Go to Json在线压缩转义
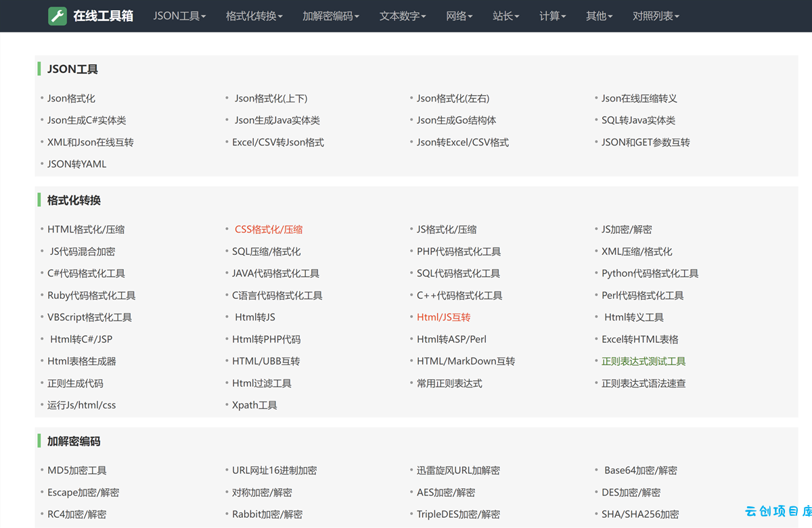 pyautogui.click(x=639, y=99)
